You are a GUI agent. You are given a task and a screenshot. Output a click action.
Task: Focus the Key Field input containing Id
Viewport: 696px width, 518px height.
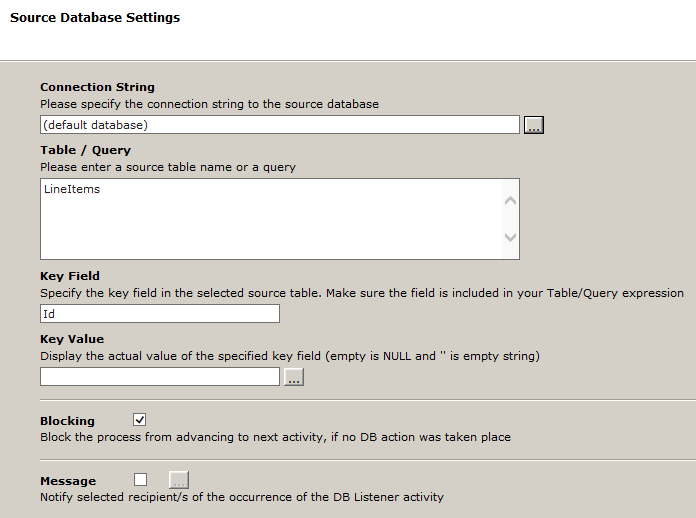159,314
